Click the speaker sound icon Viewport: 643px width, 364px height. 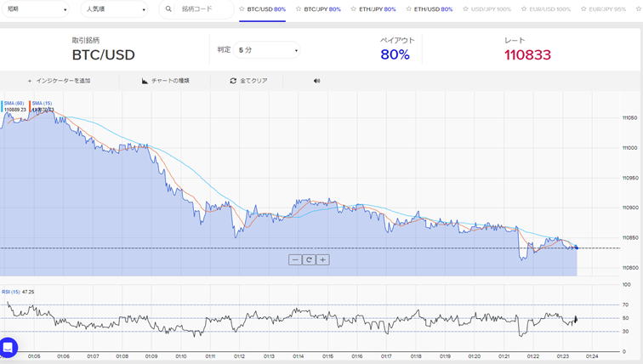click(316, 81)
